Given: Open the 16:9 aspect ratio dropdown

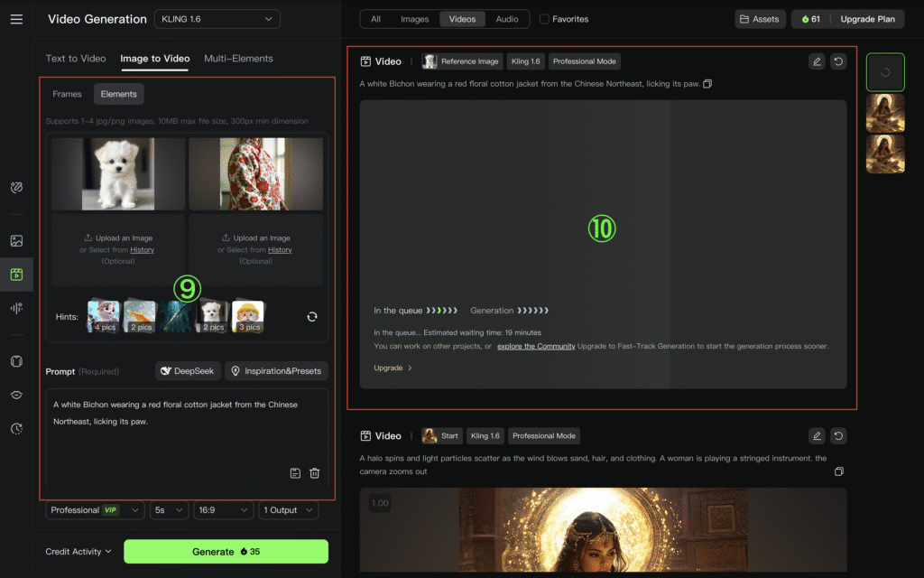Looking at the screenshot, I should click(224, 510).
